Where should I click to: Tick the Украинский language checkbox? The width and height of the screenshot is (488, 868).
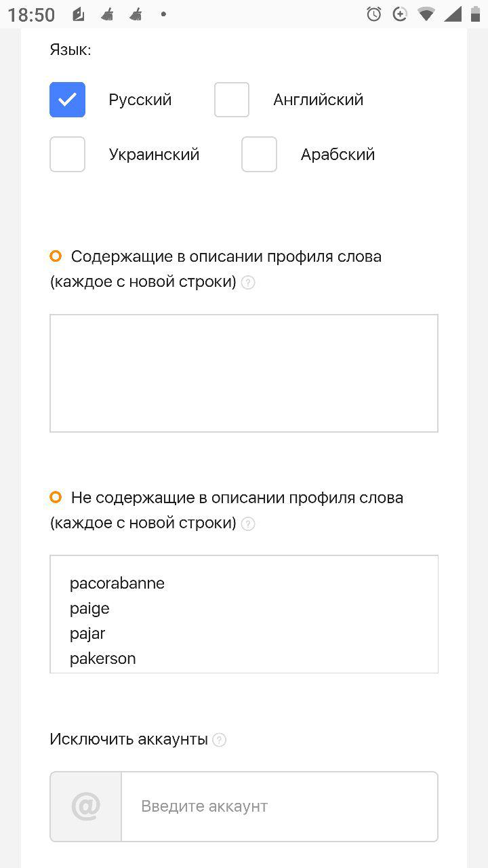(x=67, y=154)
